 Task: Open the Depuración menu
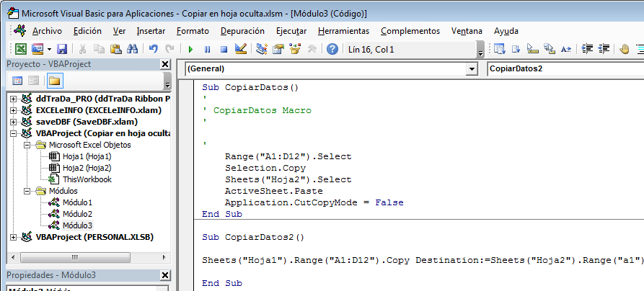pos(242,31)
